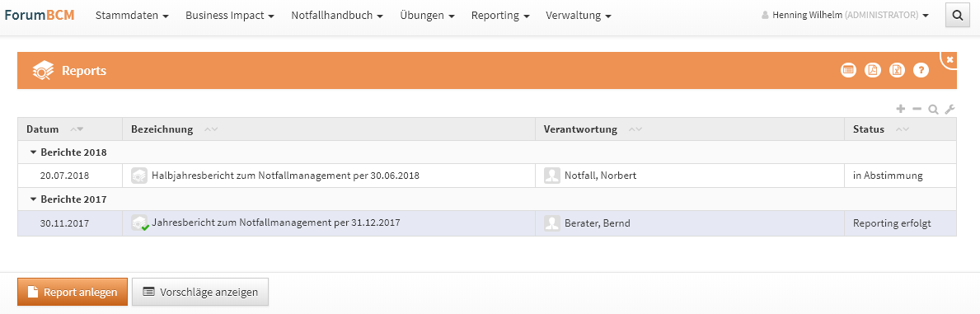This screenshot has height=314, width=980.
Task: Click the plus icon above the table
Action: 901,109
